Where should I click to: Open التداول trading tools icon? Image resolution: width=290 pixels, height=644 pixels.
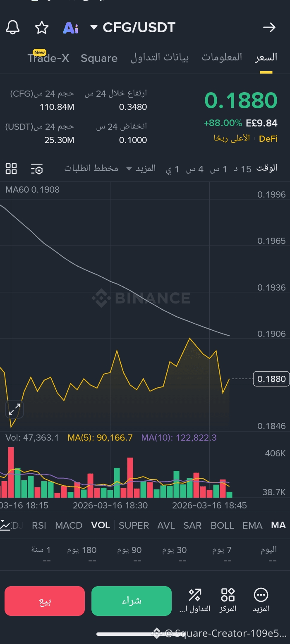click(x=195, y=600)
